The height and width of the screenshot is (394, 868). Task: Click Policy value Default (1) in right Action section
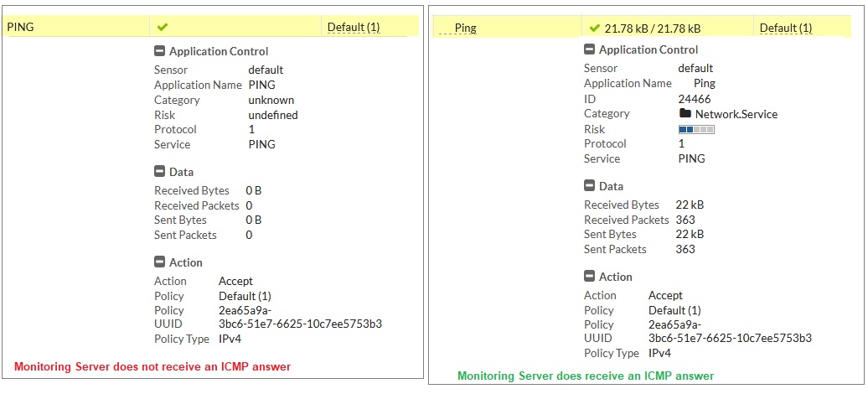[674, 310]
